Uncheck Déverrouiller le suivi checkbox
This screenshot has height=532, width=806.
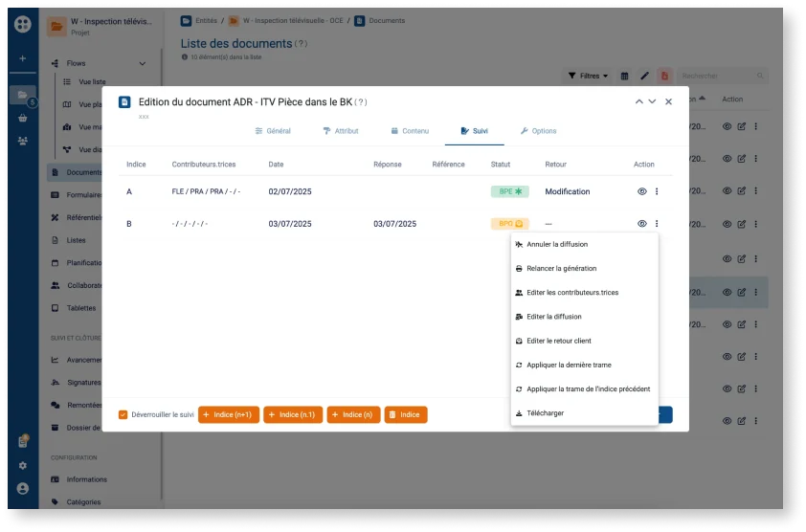click(x=123, y=415)
